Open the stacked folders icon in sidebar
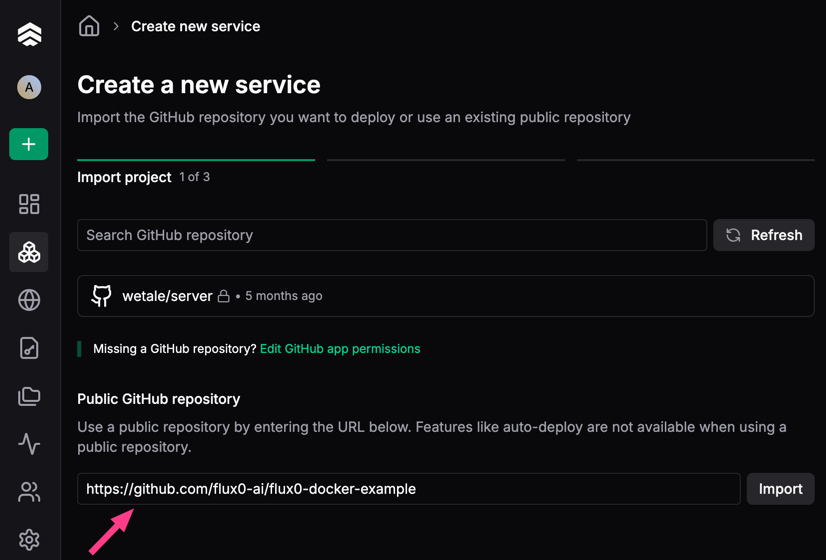Viewport: 826px width, 560px height. pos(29,396)
